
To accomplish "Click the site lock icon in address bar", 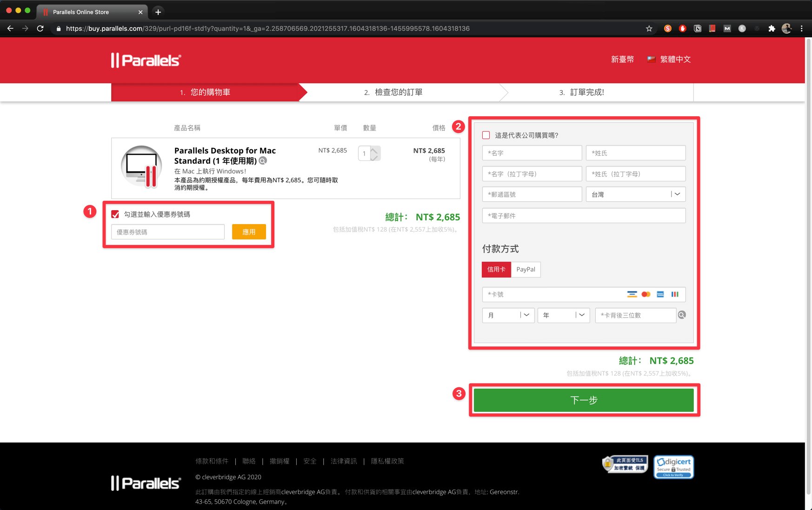I will [x=59, y=29].
